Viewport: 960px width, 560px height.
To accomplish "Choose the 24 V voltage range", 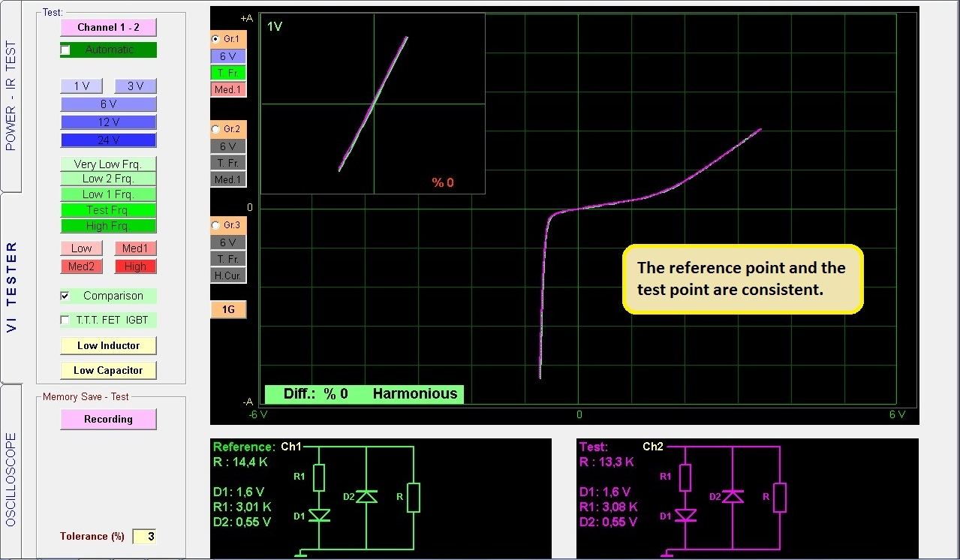I will pos(108,140).
